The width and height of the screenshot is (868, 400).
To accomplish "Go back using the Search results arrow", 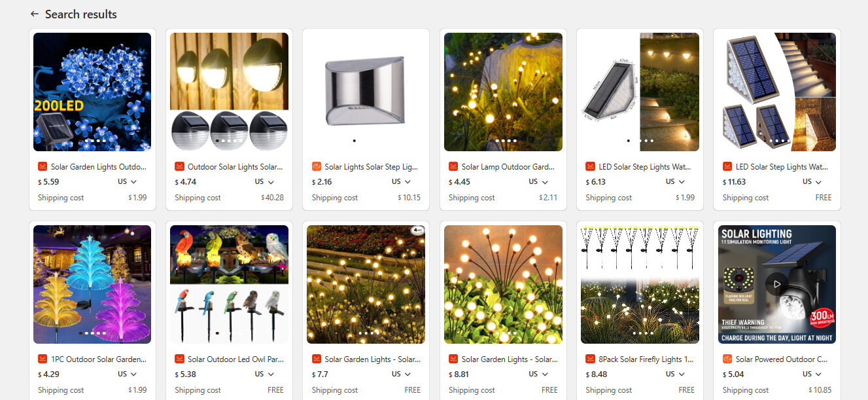I will point(35,14).
